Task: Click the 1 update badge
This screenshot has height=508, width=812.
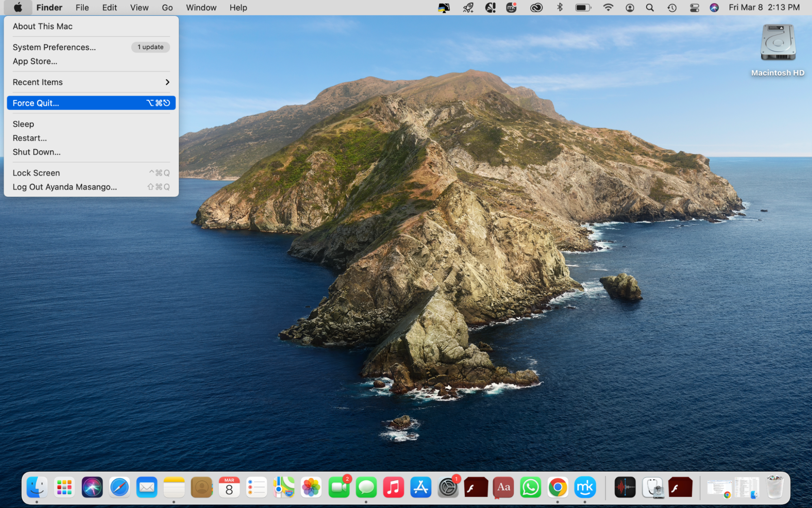Action: coord(150,47)
